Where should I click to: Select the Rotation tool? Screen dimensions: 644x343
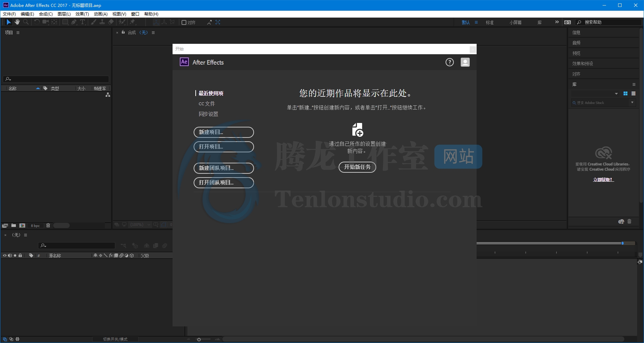click(37, 22)
